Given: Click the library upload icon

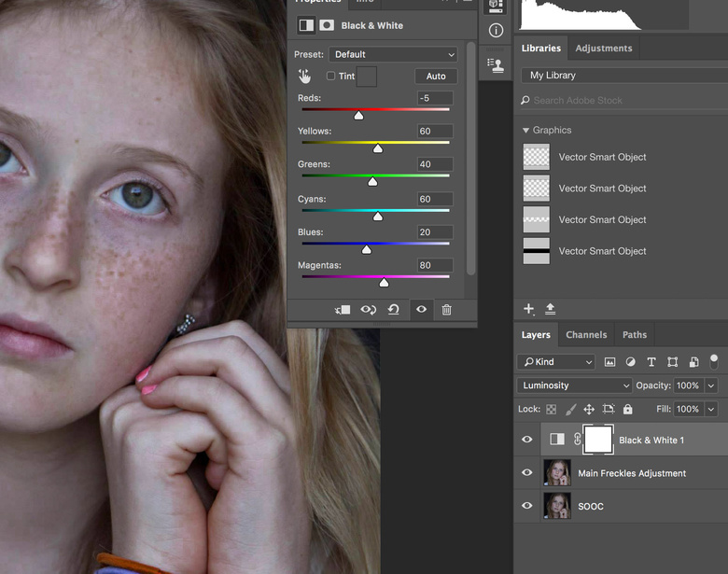Looking at the screenshot, I should coord(550,309).
